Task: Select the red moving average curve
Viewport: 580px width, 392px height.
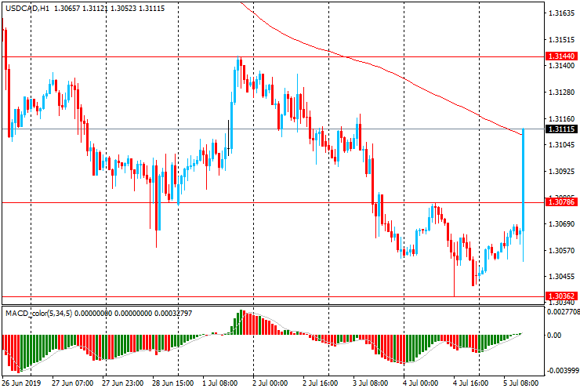Action: point(392,75)
